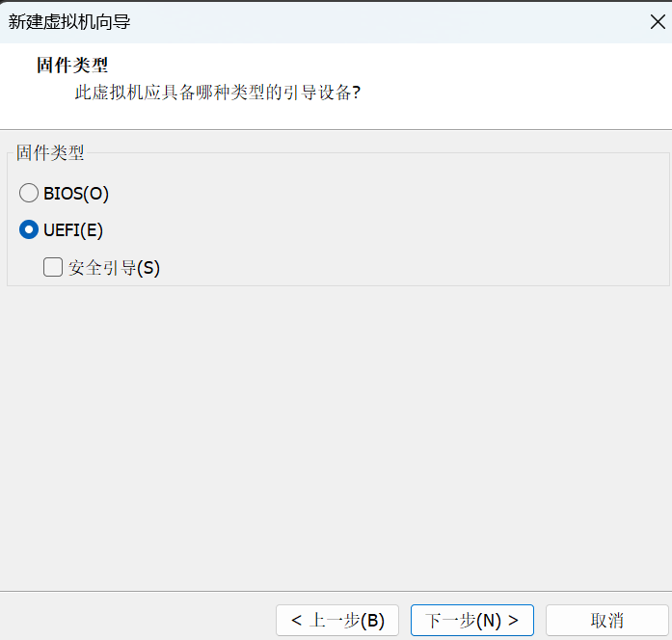This screenshot has height=640, width=672.
Task: Click the 固件类型 group box caption
Action: click(x=50, y=152)
